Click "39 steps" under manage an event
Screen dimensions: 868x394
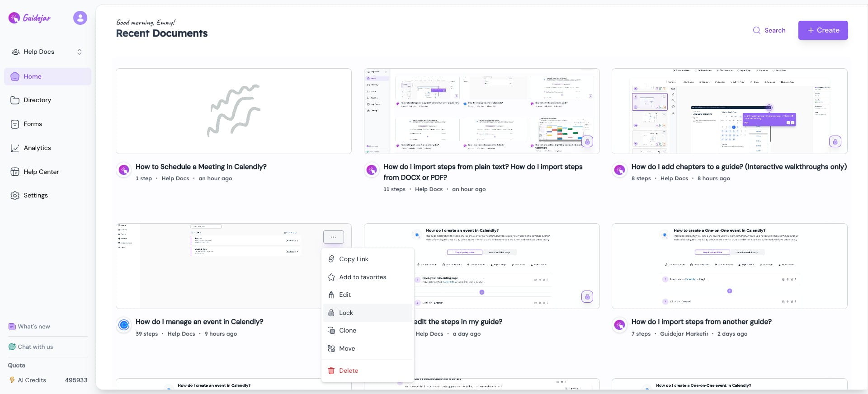146,334
